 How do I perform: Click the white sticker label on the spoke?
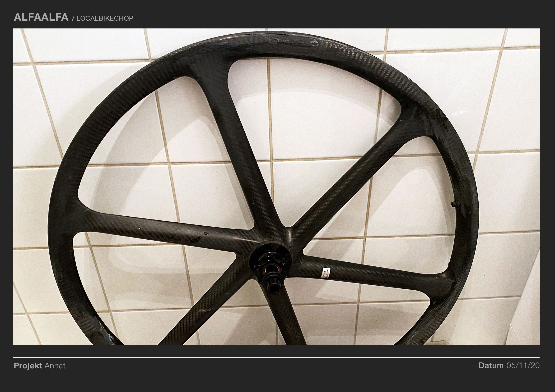pos(325,273)
